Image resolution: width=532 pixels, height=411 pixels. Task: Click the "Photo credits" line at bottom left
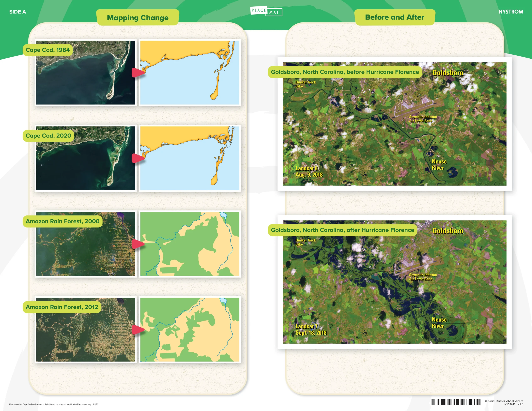[x=54, y=404]
